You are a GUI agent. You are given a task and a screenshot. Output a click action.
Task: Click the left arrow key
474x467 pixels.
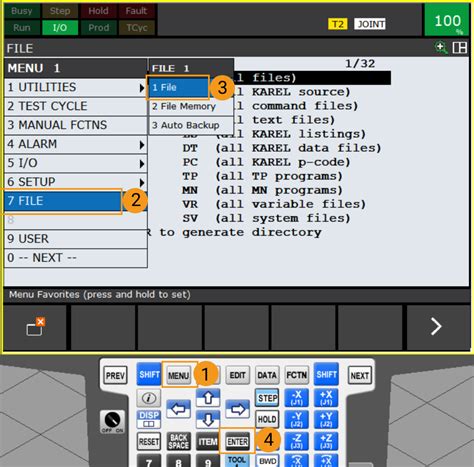(x=179, y=408)
